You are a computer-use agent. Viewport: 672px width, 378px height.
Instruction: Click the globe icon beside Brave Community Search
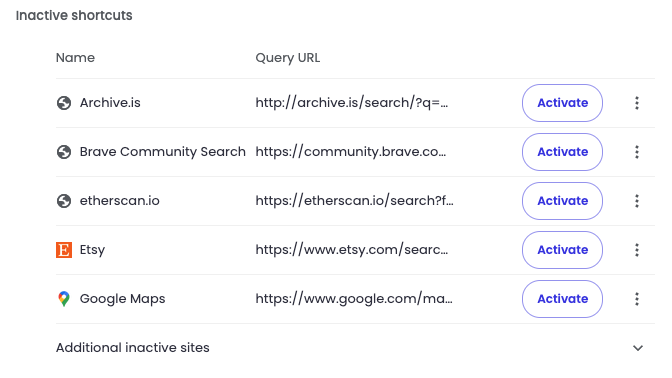click(x=64, y=152)
